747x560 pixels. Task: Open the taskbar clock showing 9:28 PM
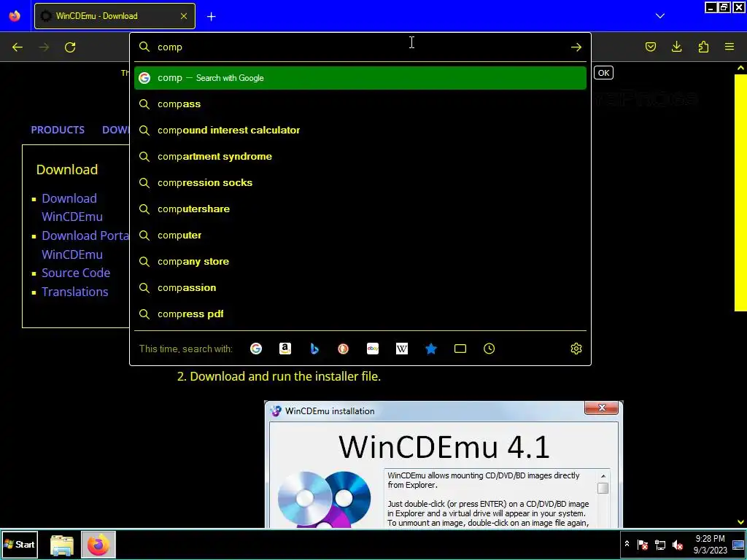pyautogui.click(x=710, y=544)
